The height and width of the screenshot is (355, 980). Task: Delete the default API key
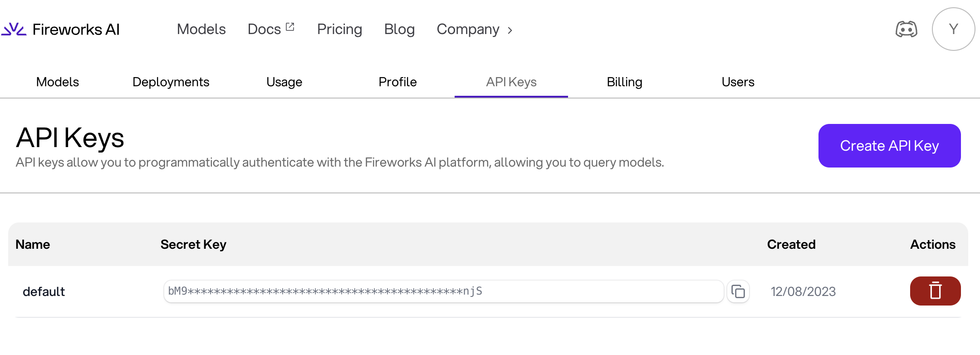point(935,291)
